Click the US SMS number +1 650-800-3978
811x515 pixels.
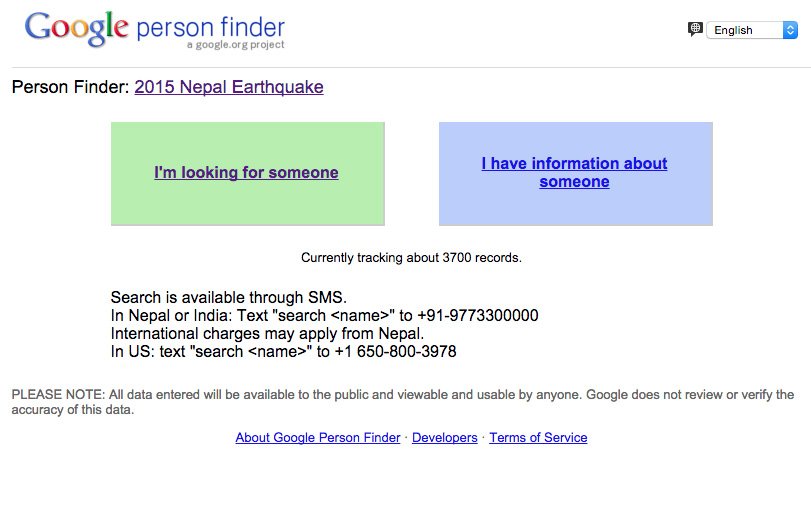tap(395, 352)
